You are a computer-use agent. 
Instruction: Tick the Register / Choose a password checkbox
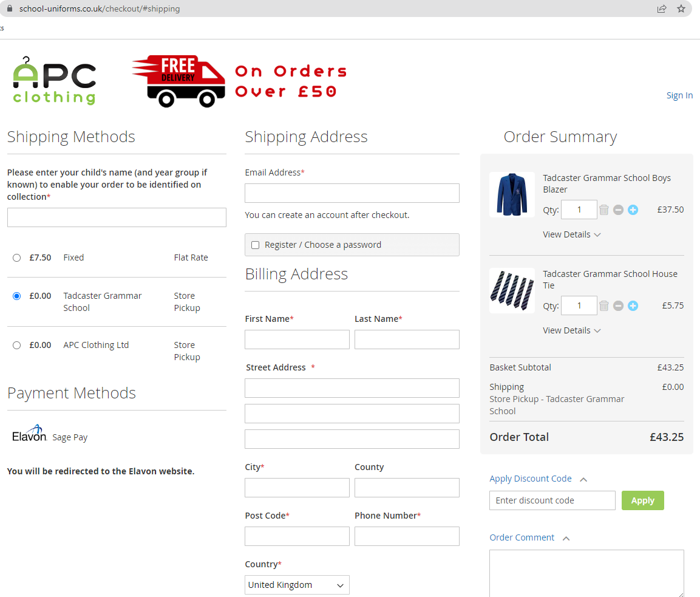[x=256, y=245]
